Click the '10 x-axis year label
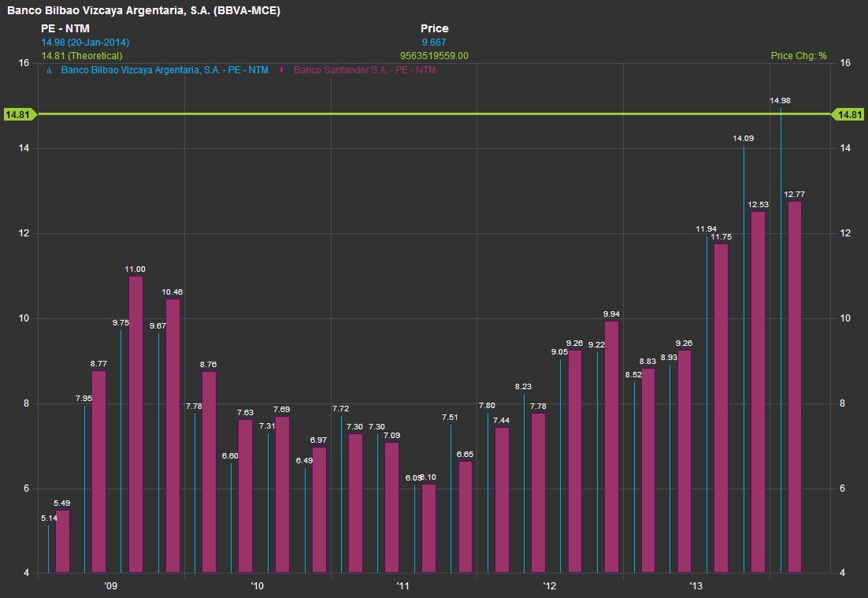The image size is (868, 598). point(257,586)
